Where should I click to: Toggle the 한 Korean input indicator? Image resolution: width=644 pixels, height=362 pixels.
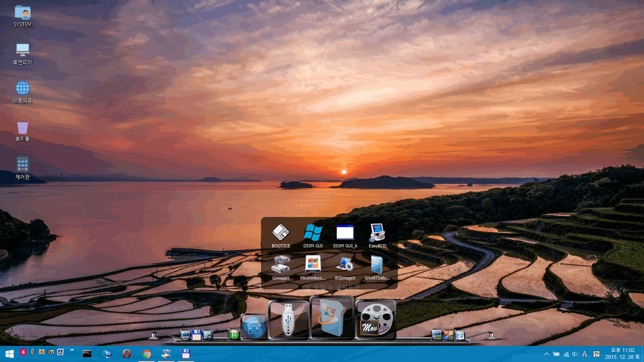(x=597, y=354)
